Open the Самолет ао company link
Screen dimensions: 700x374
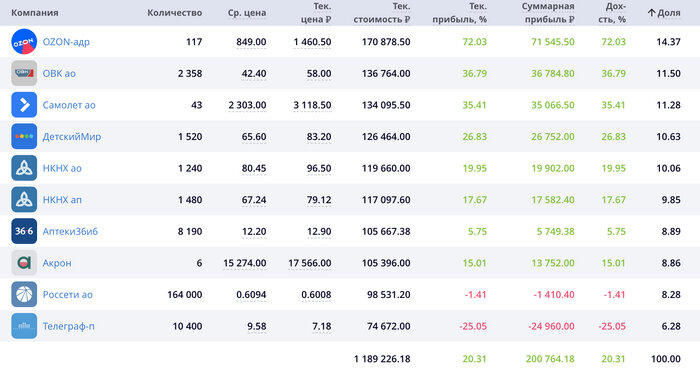(69, 105)
